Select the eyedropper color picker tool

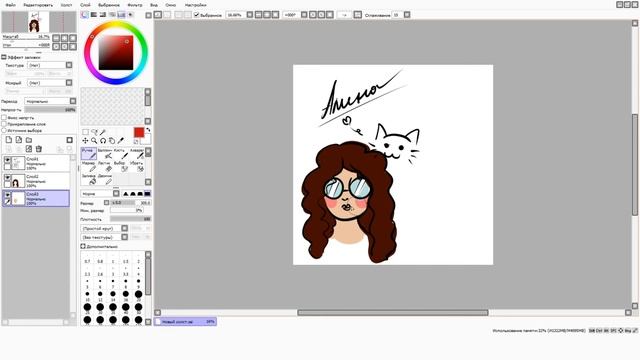pos(120,140)
